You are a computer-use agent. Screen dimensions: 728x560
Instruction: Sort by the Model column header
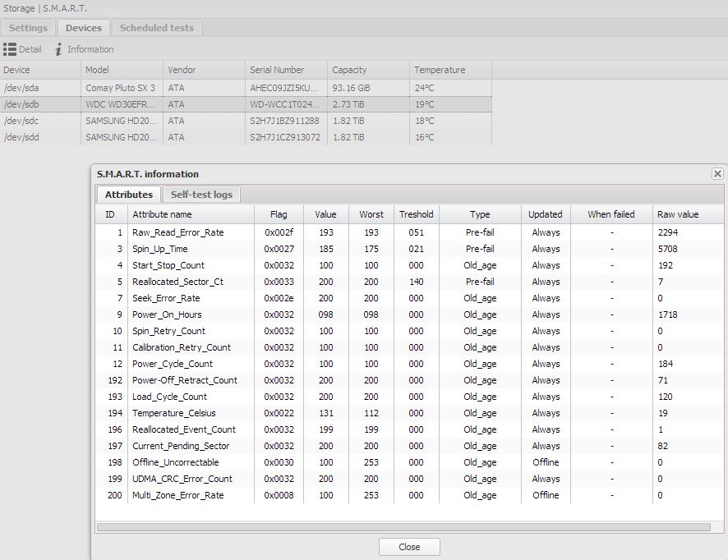click(122, 70)
